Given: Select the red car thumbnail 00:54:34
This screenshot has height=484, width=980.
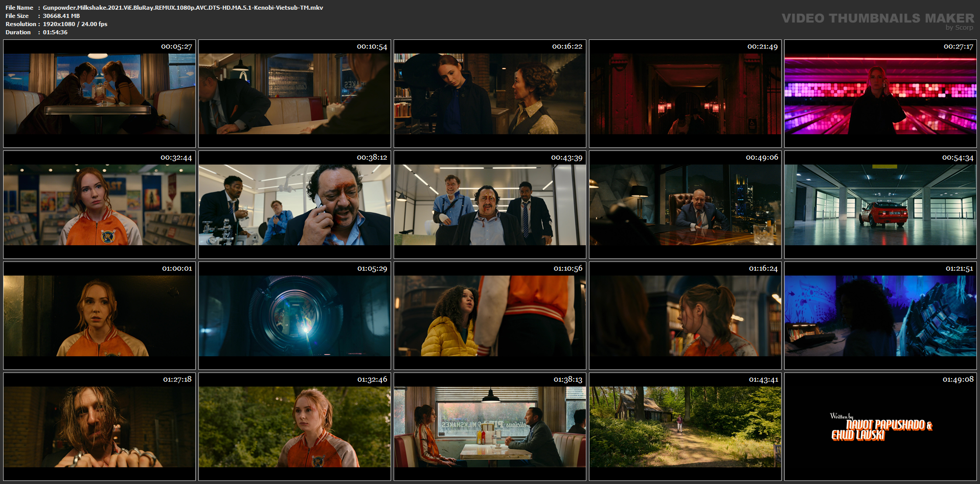Looking at the screenshot, I should [880, 205].
